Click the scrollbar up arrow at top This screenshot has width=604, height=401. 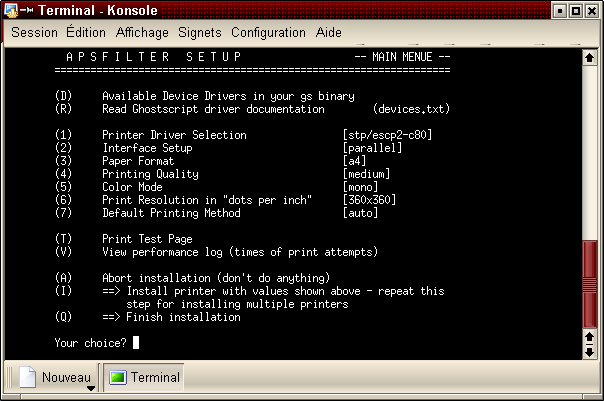(589, 58)
